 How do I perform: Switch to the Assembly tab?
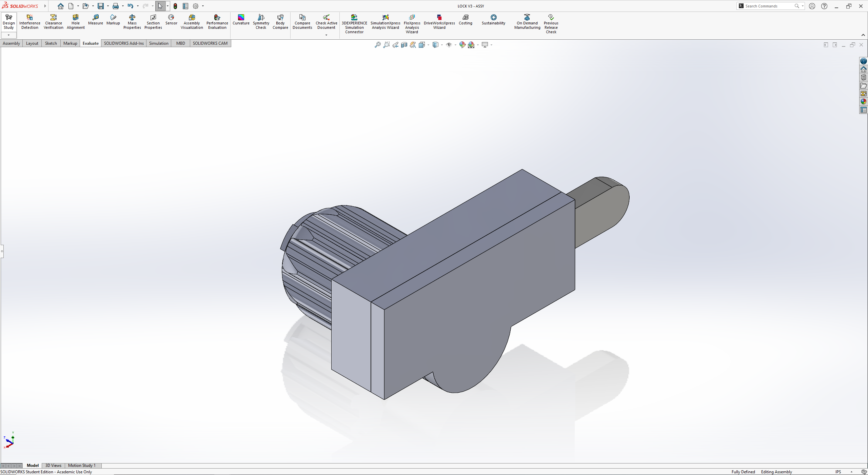coord(11,43)
